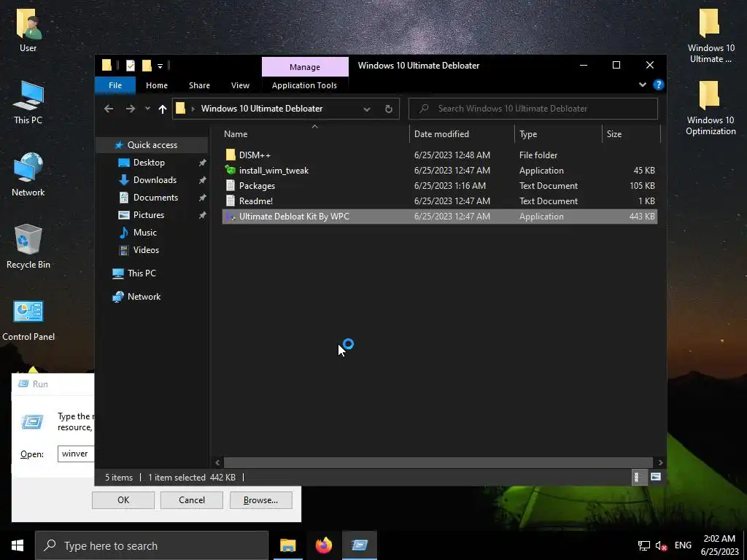Open the Network desktop icon
Viewport: 747px width, 560px height.
coord(28,175)
